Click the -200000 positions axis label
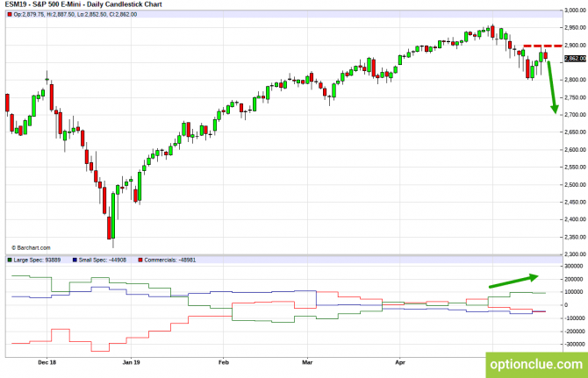Image resolution: width=588 pixels, height=378 pixels. pyautogui.click(x=575, y=332)
